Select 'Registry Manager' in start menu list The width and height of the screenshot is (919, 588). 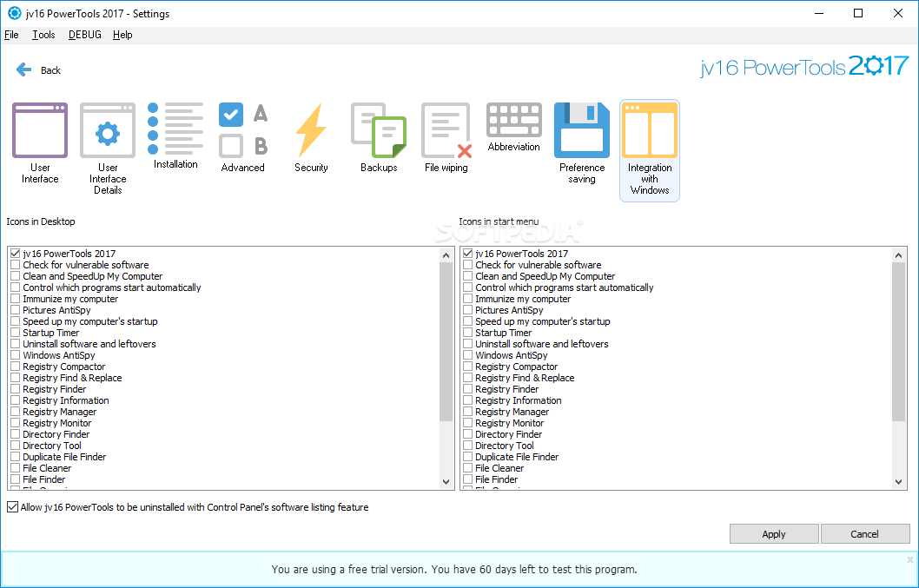coord(512,412)
